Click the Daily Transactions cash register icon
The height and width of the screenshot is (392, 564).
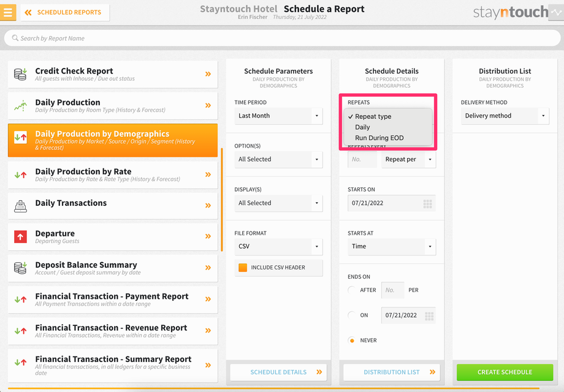(x=20, y=206)
